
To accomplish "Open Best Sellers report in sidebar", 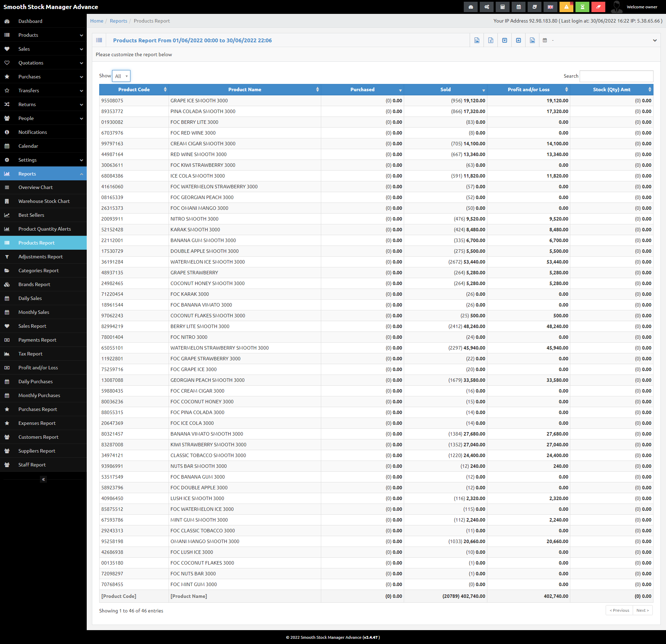I will point(43,215).
